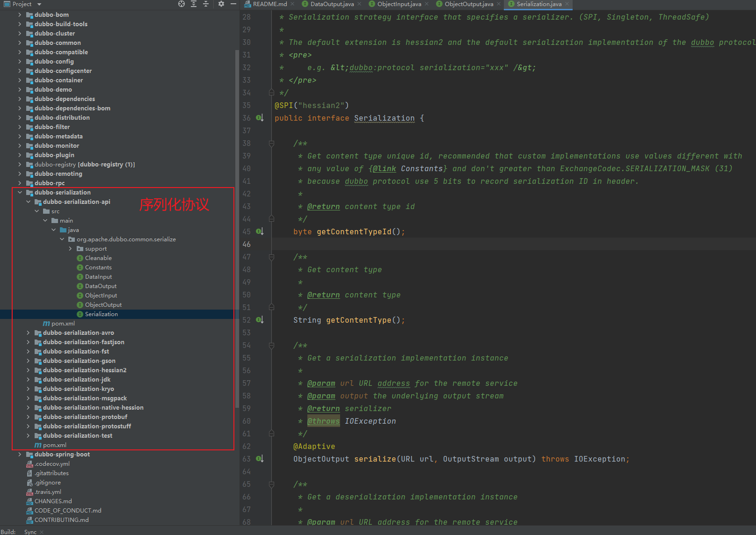Open CONTRIBUTING.md file
The height and width of the screenshot is (535, 756).
[x=61, y=520]
